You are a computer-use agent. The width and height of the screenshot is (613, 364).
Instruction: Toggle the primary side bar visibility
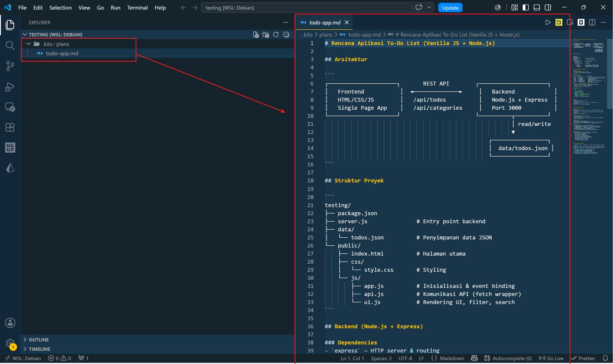tap(526, 8)
